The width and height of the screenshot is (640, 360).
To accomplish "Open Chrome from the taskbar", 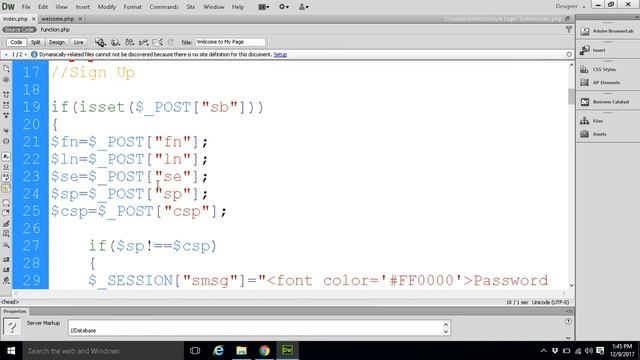I will [x=264, y=351].
